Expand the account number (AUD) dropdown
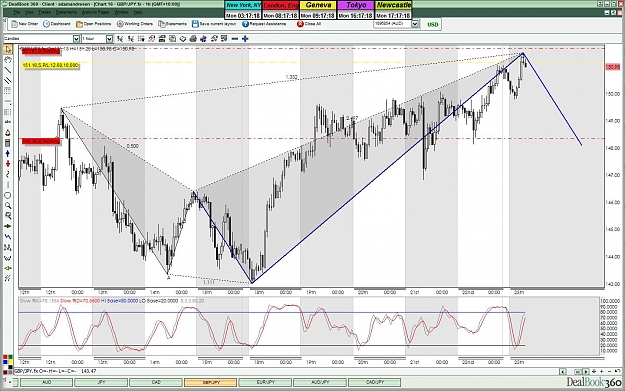Screen dimensions: 625x391 tap(415, 24)
